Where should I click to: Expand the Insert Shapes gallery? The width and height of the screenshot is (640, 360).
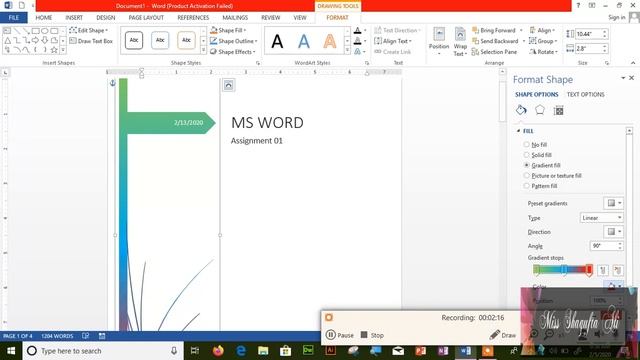[63, 50]
